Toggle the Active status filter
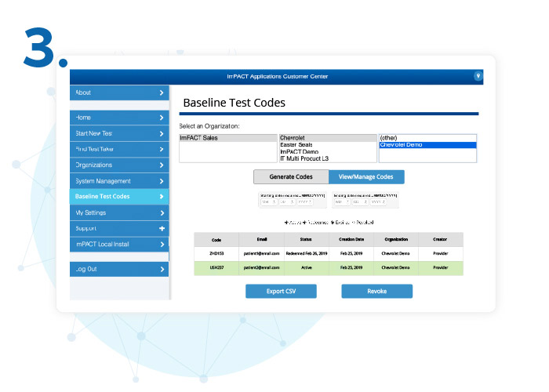Image resolution: width=549 pixels, height=392 pixels. click(x=293, y=222)
